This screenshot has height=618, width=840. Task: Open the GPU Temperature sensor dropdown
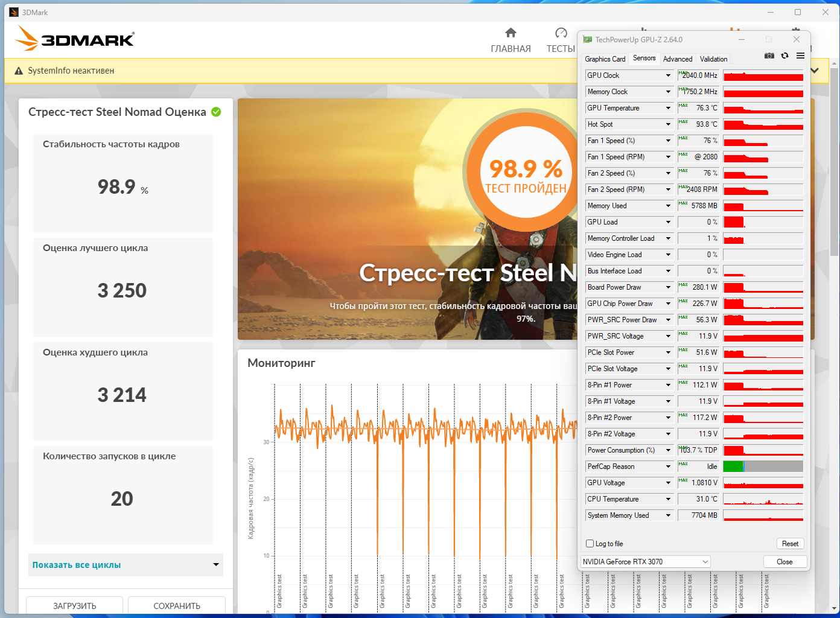[x=669, y=108]
